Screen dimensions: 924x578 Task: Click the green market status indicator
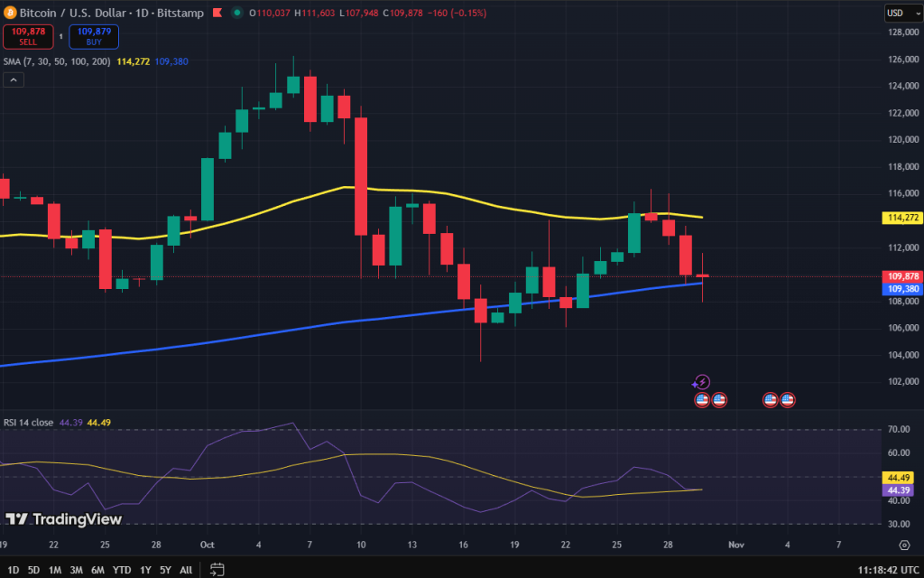click(236, 13)
